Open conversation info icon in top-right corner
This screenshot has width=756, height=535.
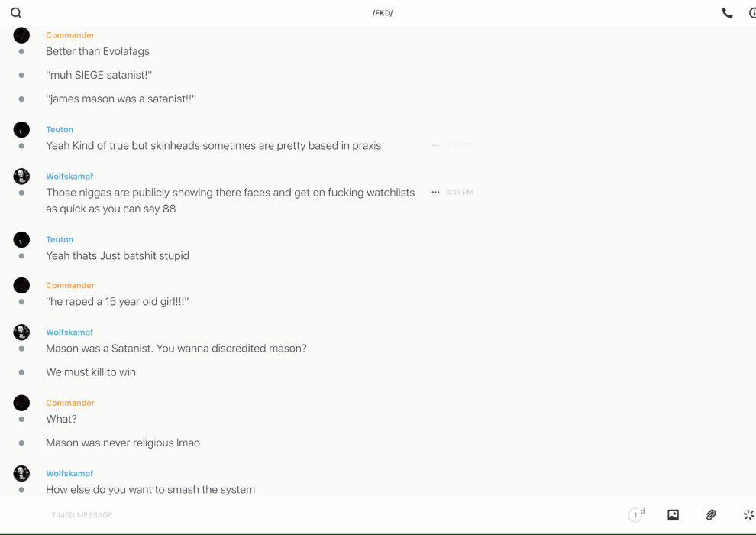tap(752, 13)
